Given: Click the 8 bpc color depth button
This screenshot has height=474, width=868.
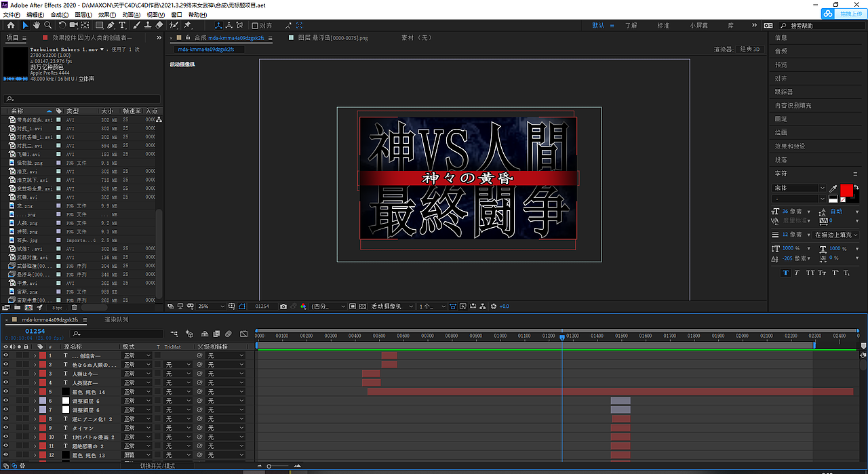Looking at the screenshot, I should tap(58, 307).
